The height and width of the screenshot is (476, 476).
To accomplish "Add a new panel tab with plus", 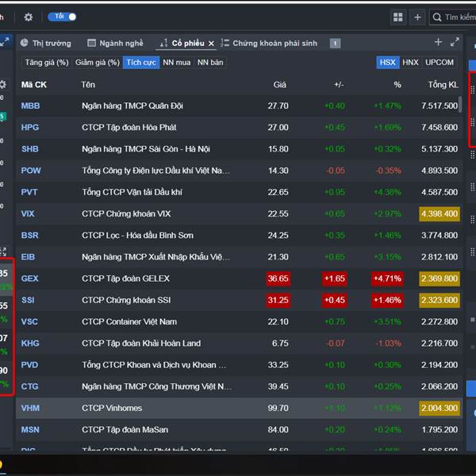I will [x=438, y=43].
